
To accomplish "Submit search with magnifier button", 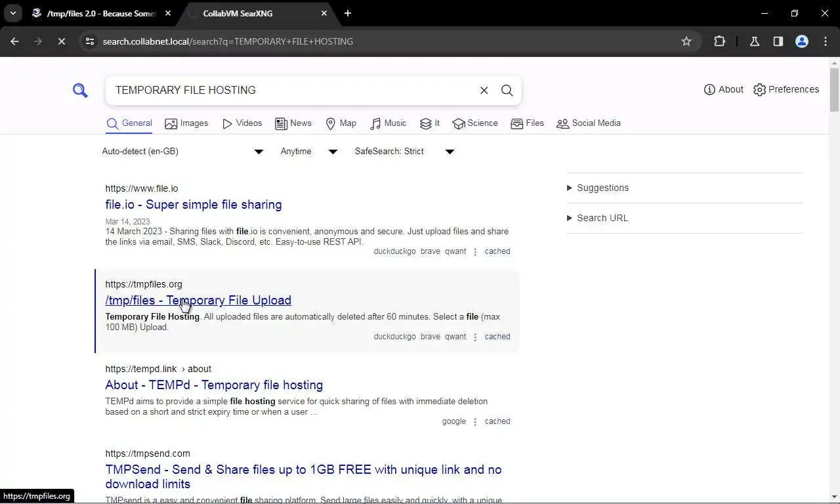I will coord(507,91).
